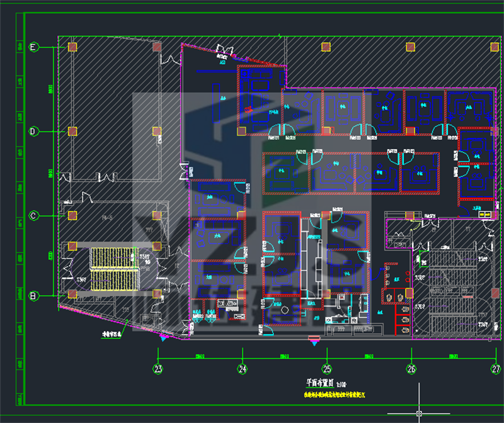Select the column marker on axis D line
The height and width of the screenshot is (423, 504).
[72, 131]
